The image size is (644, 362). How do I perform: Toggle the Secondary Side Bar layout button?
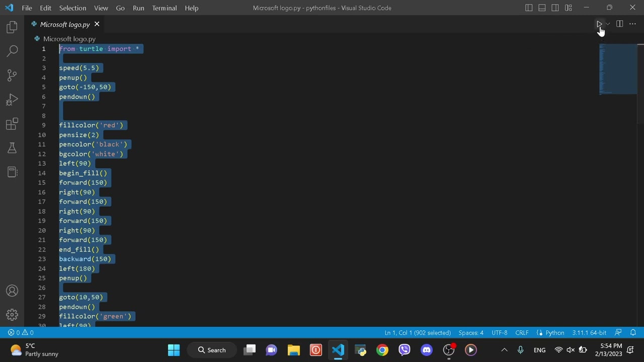pyautogui.click(x=555, y=8)
